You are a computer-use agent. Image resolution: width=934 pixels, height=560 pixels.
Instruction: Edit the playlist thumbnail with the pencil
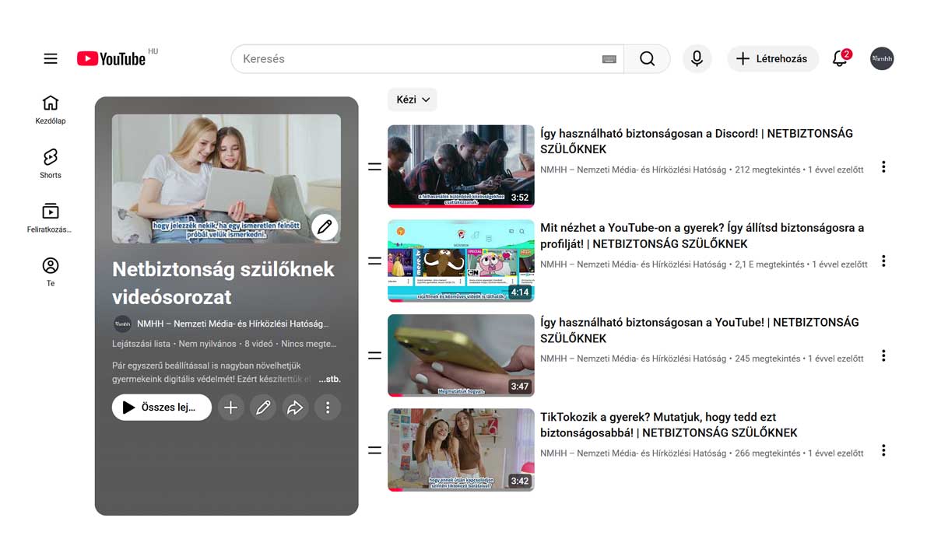tap(325, 227)
